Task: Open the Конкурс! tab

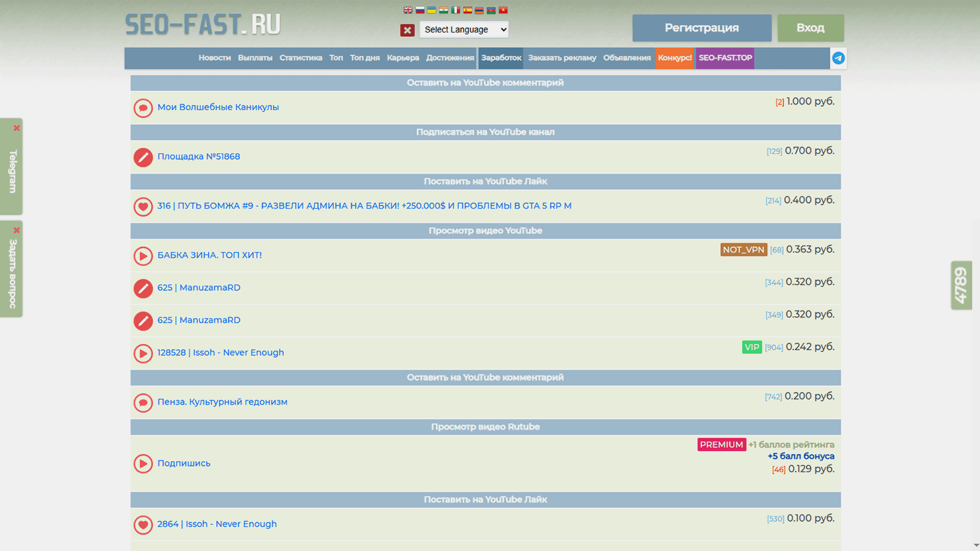Action: click(675, 58)
